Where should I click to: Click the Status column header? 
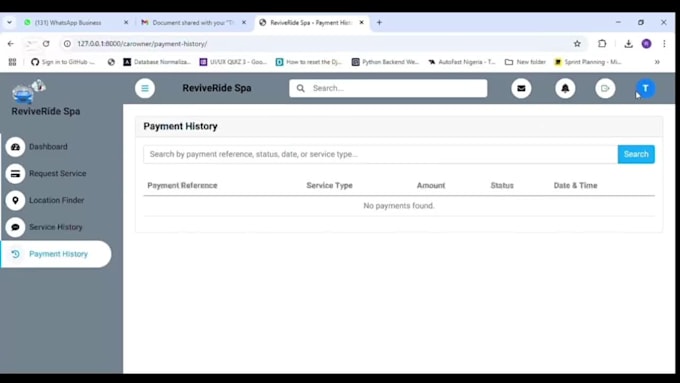502,186
